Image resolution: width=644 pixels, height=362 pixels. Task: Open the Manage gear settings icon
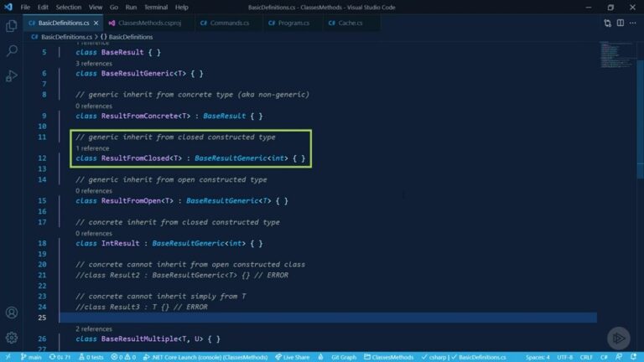(x=12, y=338)
